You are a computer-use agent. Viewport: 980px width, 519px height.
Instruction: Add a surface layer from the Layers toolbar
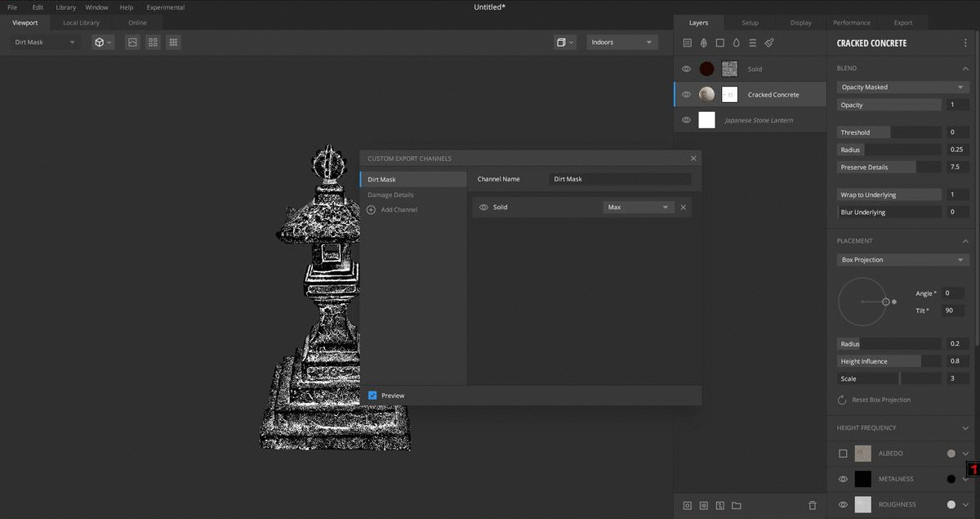pos(687,43)
